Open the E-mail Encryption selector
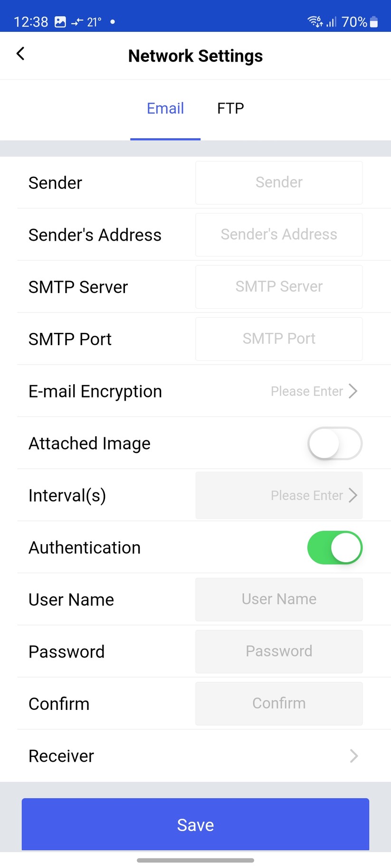The height and width of the screenshot is (868, 391). pyautogui.click(x=314, y=391)
